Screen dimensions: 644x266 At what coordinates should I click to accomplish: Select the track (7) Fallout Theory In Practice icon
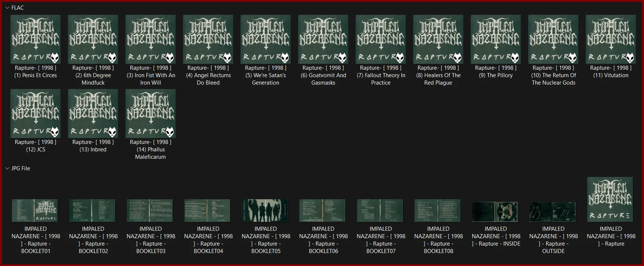pyautogui.click(x=381, y=39)
